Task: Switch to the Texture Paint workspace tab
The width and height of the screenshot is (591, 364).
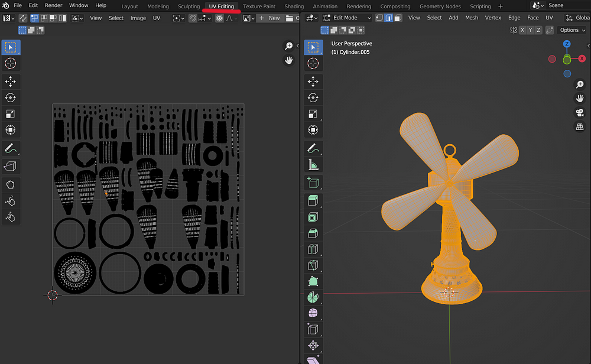Action: pyautogui.click(x=259, y=6)
